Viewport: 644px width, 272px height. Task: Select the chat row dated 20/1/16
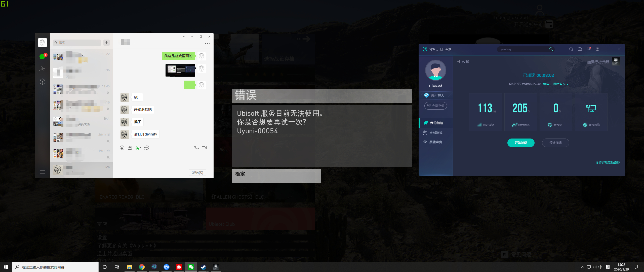coord(82,138)
